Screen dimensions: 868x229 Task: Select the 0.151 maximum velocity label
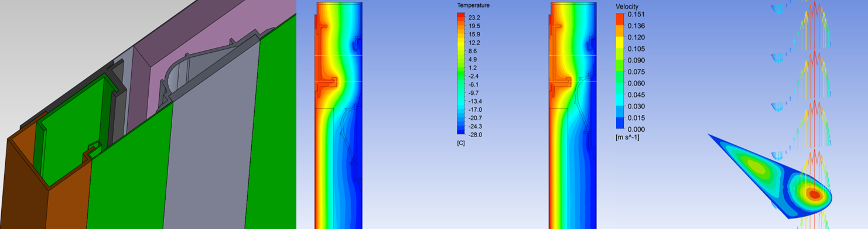[x=636, y=14]
